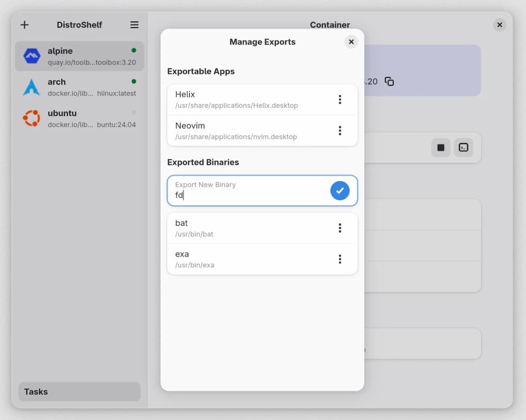
Task: Click the Helix exportable app row
Action: [x=248, y=99]
